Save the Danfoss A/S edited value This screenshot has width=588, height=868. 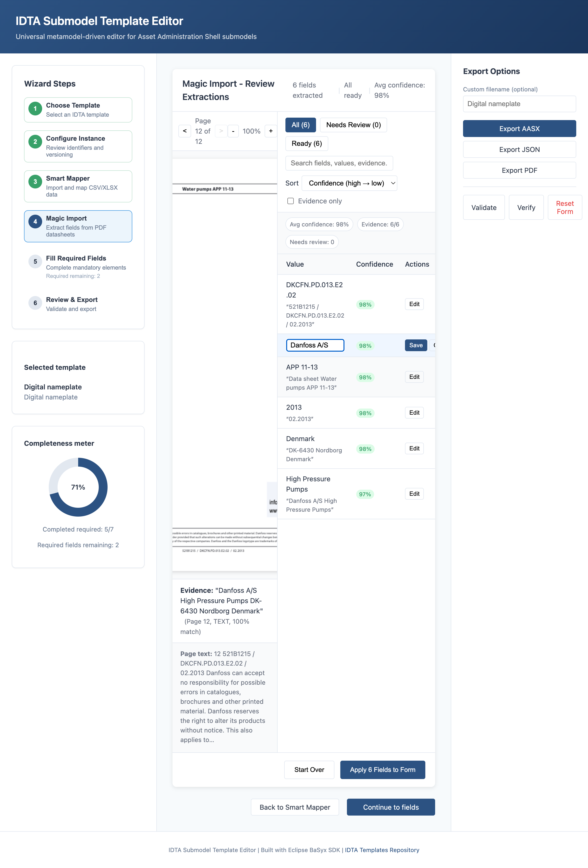416,346
